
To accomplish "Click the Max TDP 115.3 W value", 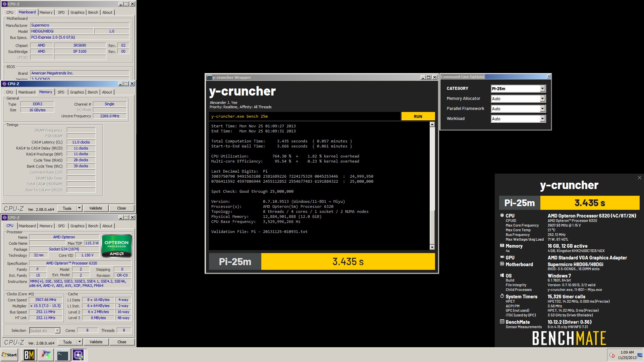I will (x=92, y=243).
